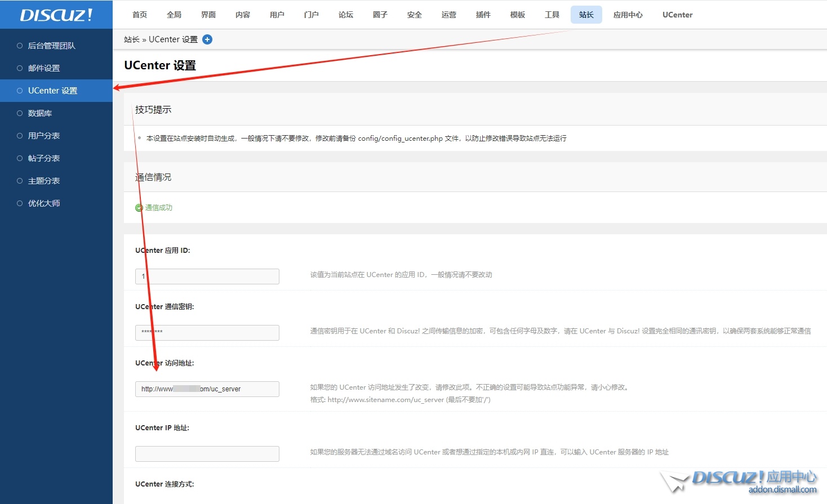The height and width of the screenshot is (504, 827).
Task: Go to 帖子分表 in sidebar
Action: pyautogui.click(x=56, y=158)
